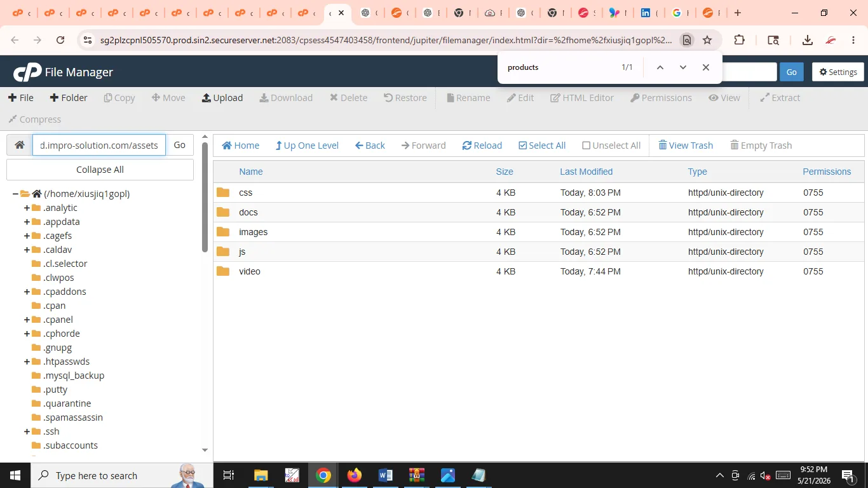Select the docs folder row

tap(539, 212)
